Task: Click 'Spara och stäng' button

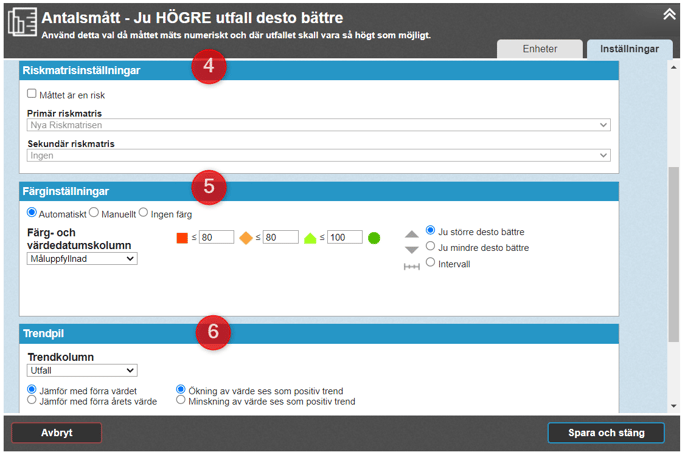Action: tap(605, 433)
